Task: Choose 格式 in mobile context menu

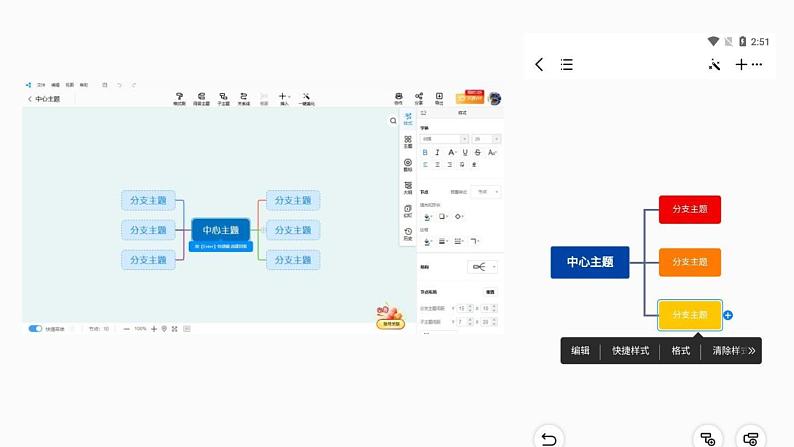Action: (x=681, y=350)
